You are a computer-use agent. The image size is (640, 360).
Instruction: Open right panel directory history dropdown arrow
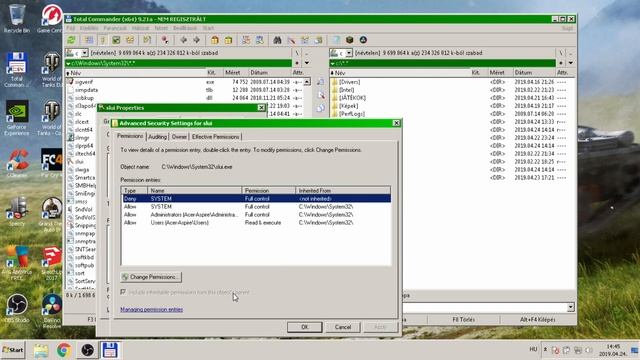571,63
